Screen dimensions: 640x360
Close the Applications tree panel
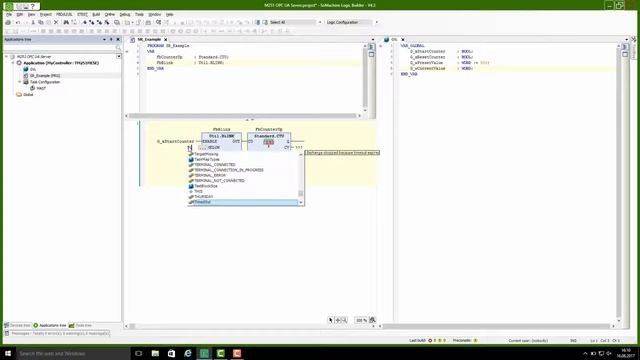click(x=118, y=40)
